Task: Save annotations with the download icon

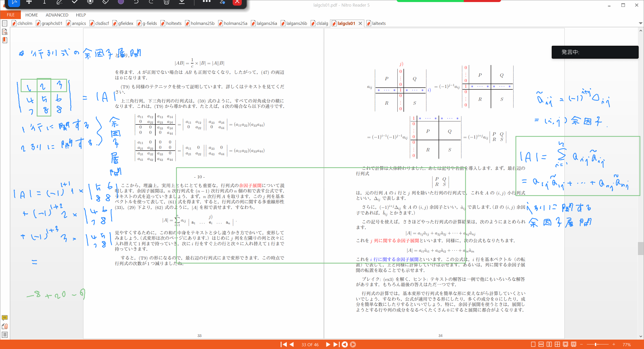Action: coord(182,2)
